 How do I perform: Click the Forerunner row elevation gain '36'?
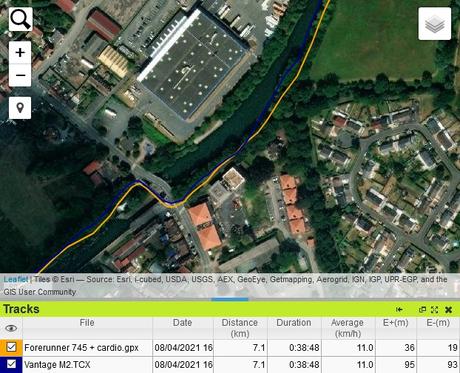tap(409, 348)
